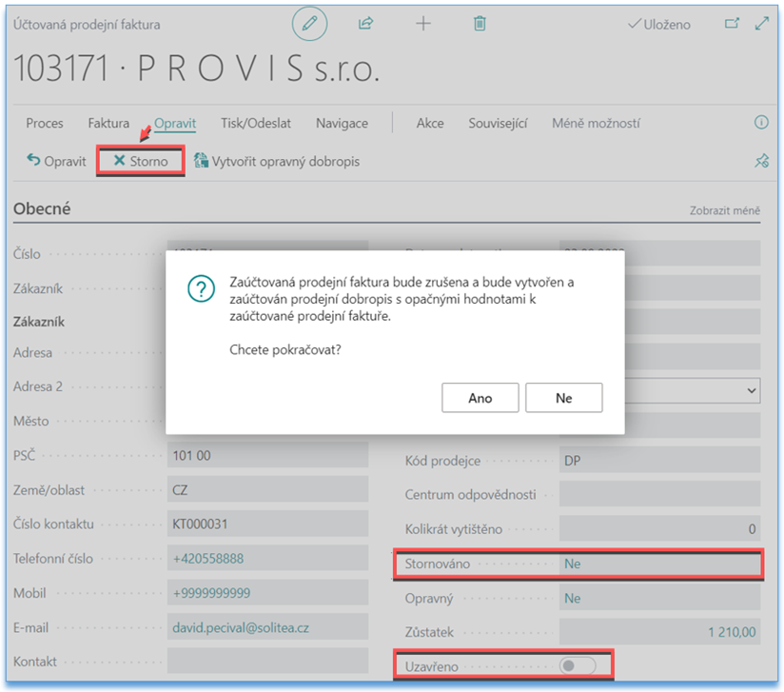Image resolution: width=784 pixels, height=692 pixels.
Task: Click the PSČ field with 101 00
Action: pos(266,455)
